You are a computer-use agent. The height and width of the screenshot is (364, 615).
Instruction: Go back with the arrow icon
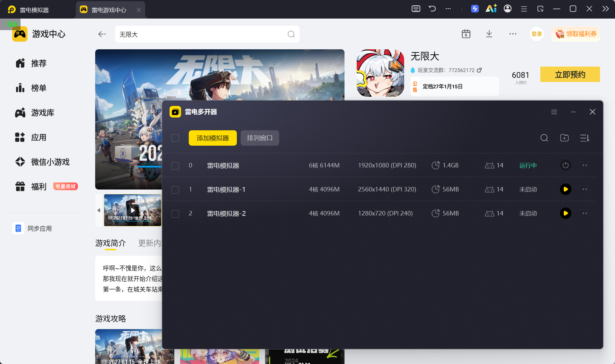(x=102, y=34)
